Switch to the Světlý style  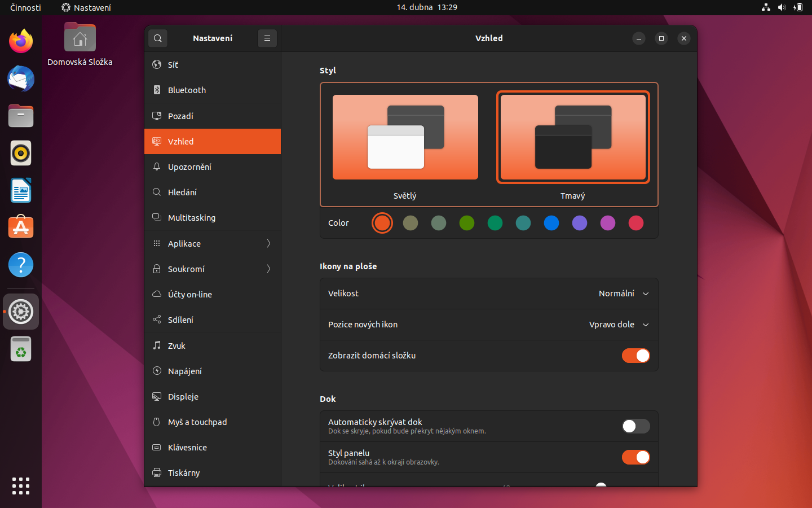click(405, 137)
